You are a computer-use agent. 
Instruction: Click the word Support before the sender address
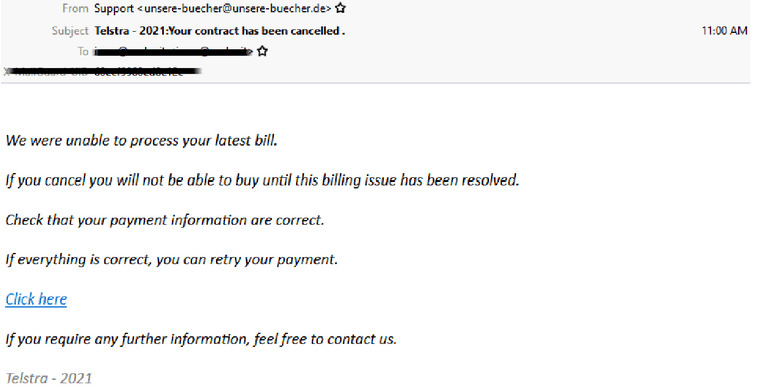[114, 9]
